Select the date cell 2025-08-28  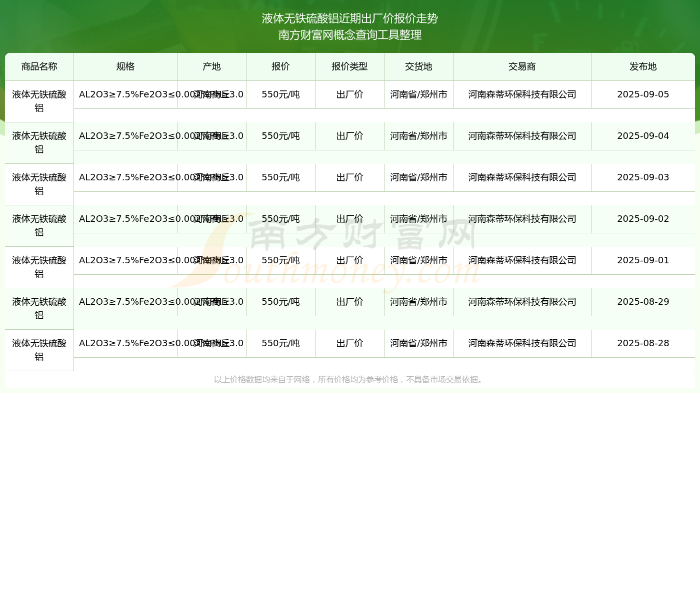[643, 343]
